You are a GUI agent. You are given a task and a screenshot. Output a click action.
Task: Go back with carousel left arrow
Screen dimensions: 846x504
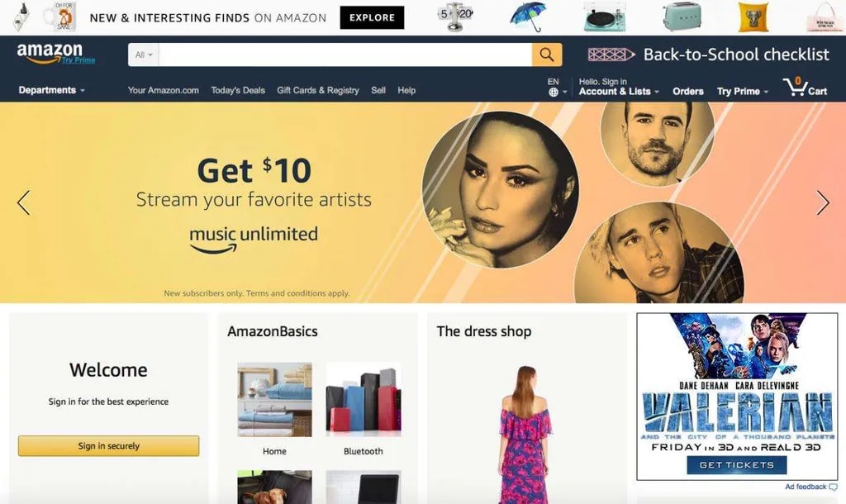[x=23, y=203]
